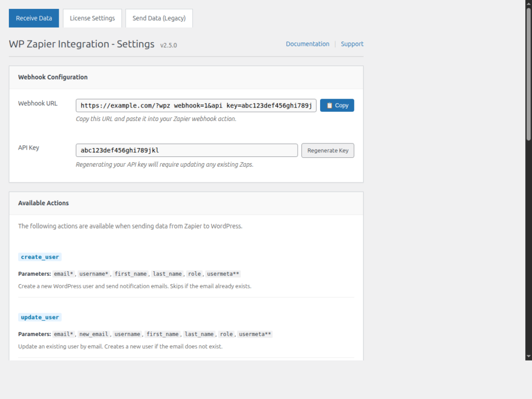
Task: Click the Copy button for Webhook URL
Action: click(337, 105)
